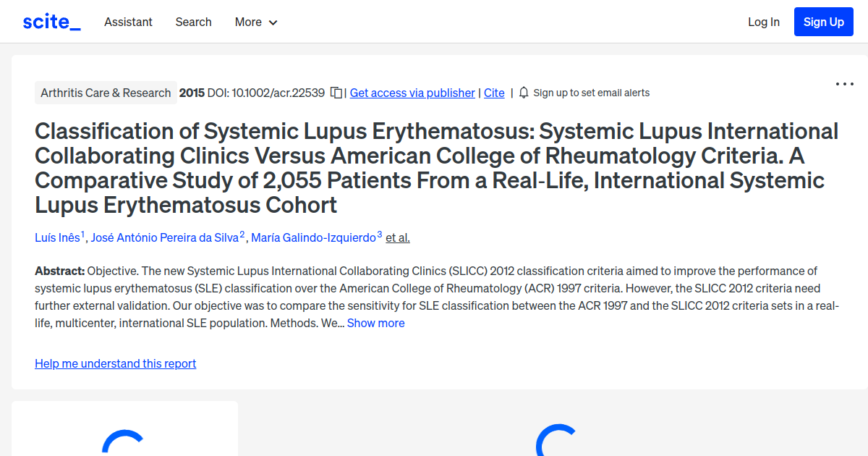Click Sign up to set email alerts text
Screen dimensions: 868x456
tap(592, 93)
